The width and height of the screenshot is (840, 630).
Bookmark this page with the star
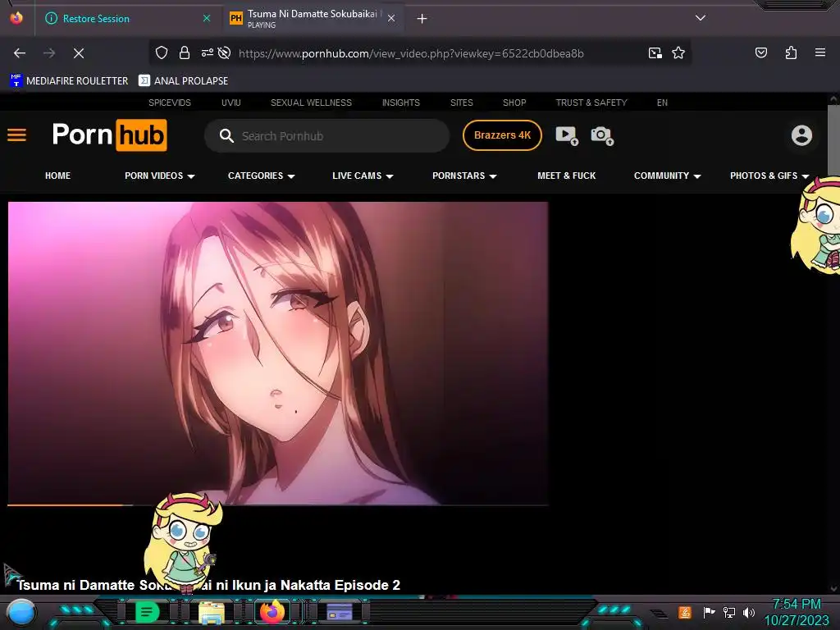coord(678,52)
